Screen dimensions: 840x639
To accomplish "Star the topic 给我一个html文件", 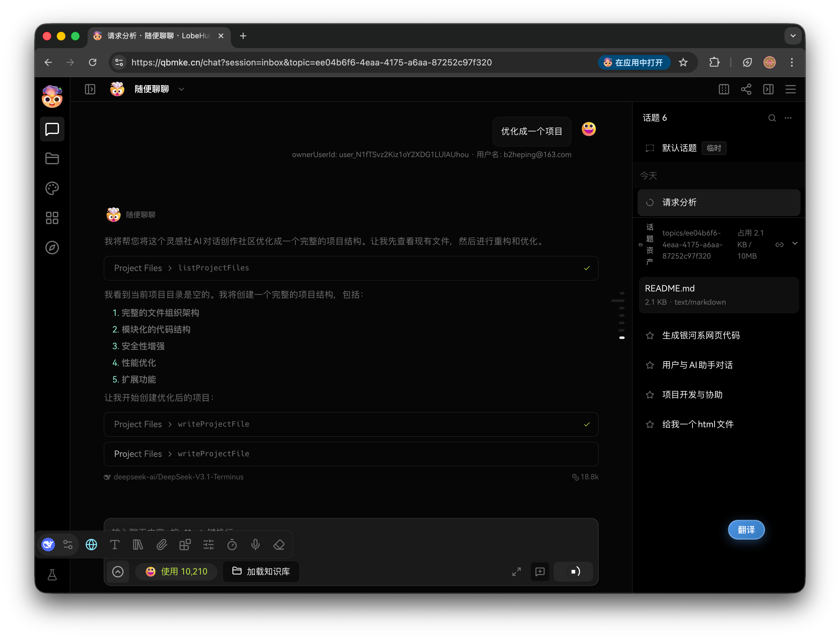I will point(650,424).
